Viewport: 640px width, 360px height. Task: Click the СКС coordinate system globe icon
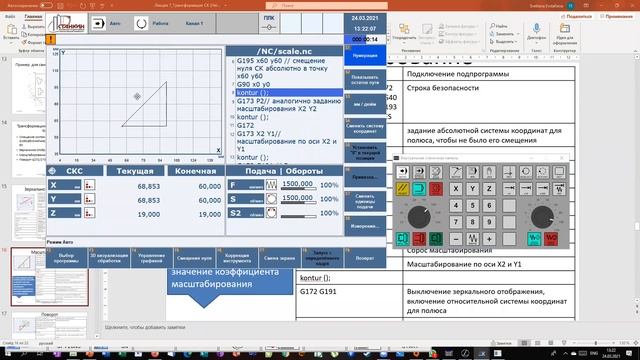(52, 171)
